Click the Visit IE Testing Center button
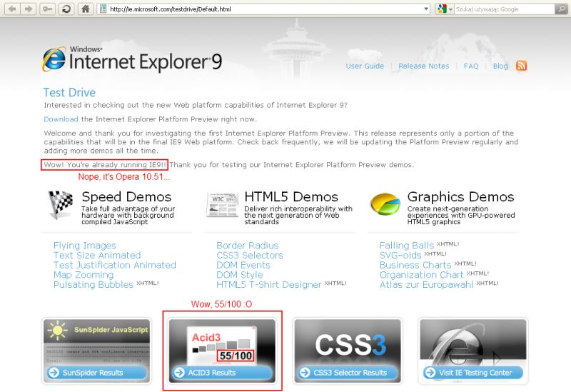 click(x=473, y=373)
